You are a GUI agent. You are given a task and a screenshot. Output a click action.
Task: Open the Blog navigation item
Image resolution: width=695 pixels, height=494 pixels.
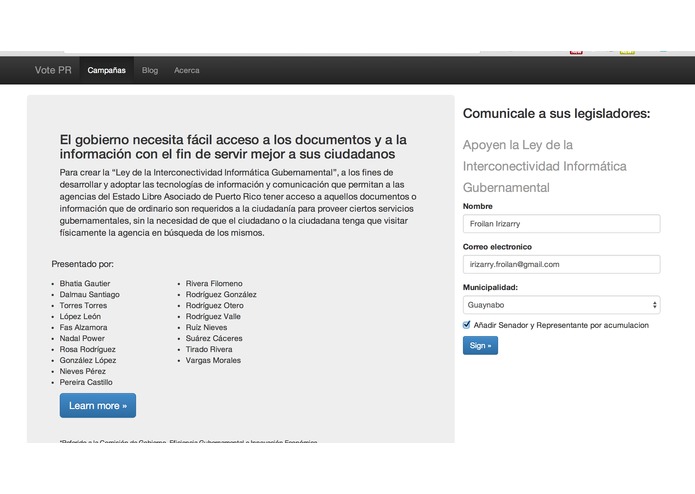tap(150, 70)
